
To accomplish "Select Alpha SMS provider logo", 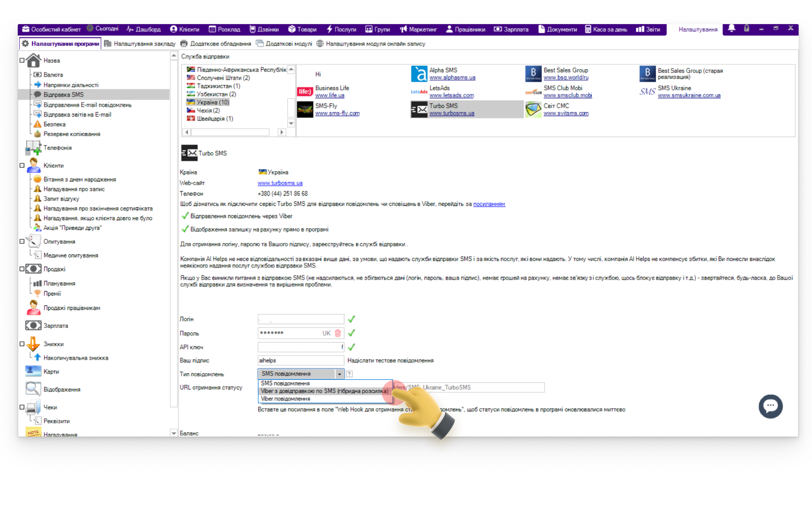I will click(419, 74).
